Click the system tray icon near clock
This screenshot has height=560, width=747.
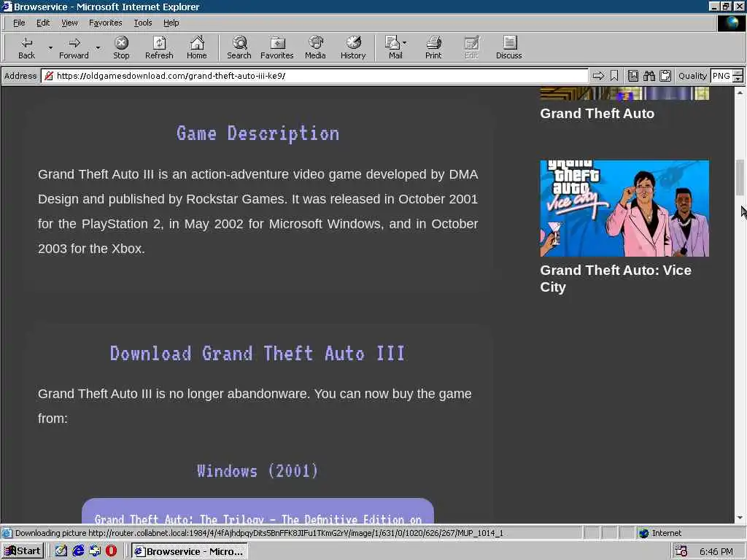point(681,551)
